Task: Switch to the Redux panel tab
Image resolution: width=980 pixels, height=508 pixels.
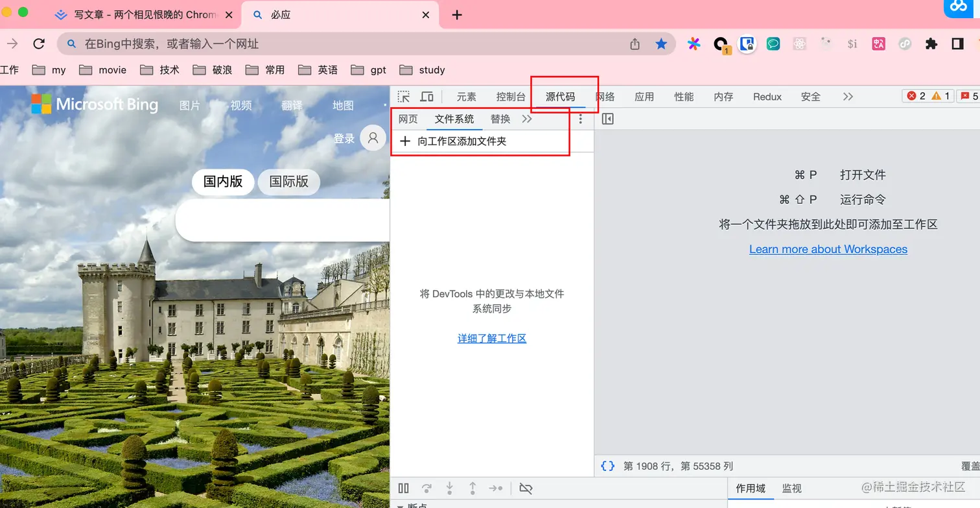Action: tap(767, 97)
